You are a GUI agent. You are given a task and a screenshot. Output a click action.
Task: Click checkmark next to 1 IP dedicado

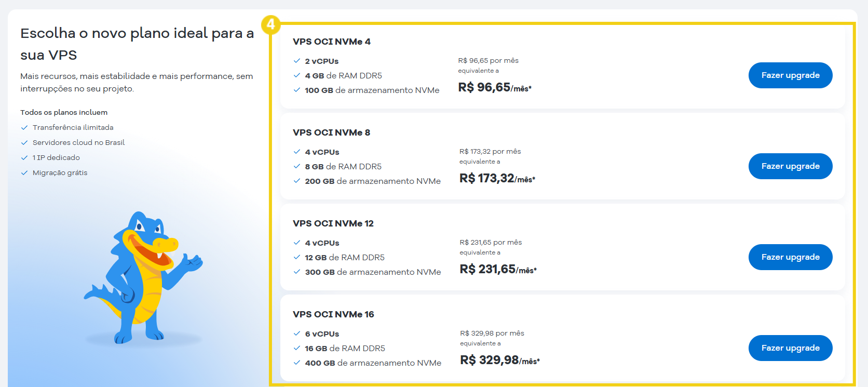click(24, 157)
